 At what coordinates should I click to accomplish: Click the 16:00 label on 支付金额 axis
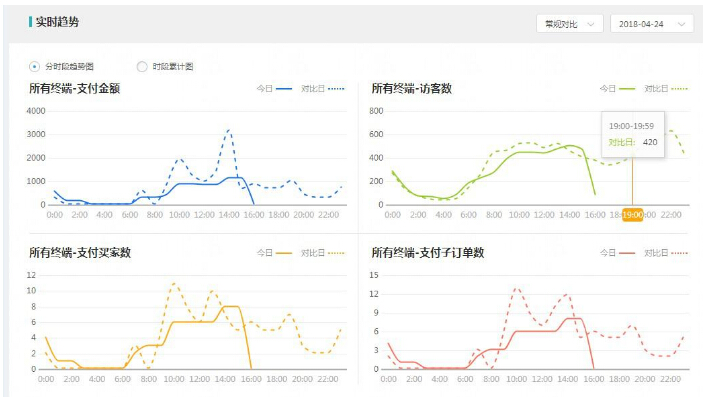point(254,215)
